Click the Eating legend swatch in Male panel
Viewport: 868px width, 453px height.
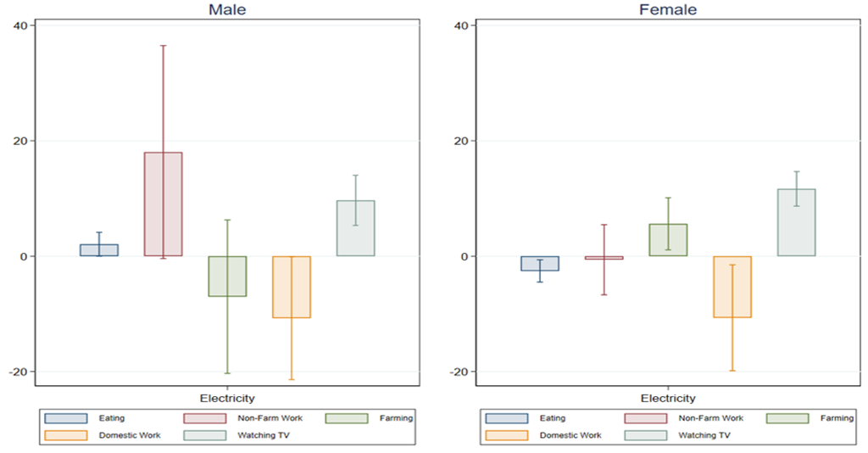tap(66, 418)
